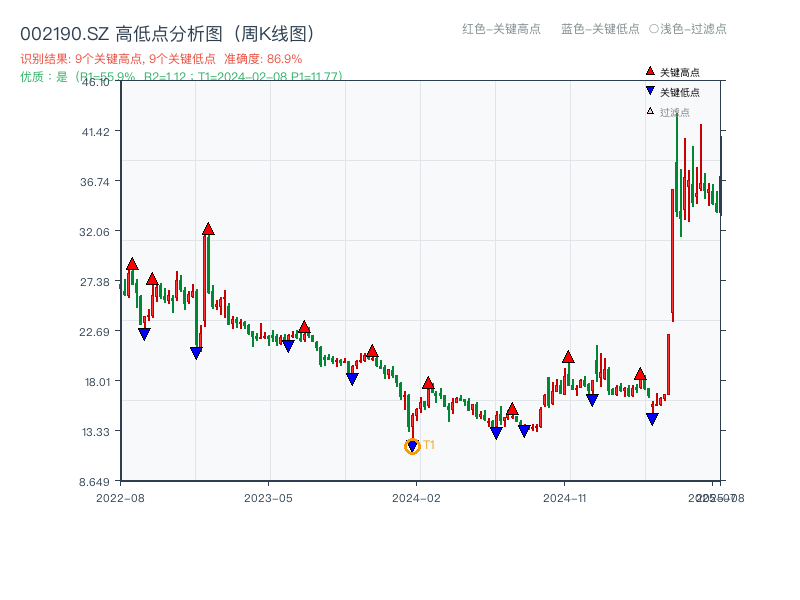Click the hollow triangle icon in the 过滤点 legend
The height and width of the screenshot is (600, 800).
(x=650, y=111)
